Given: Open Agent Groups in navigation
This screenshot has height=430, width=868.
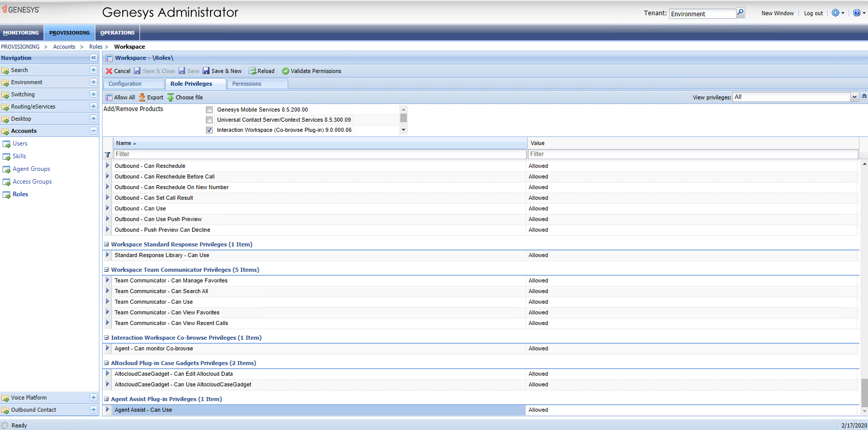Looking at the screenshot, I should coord(31,169).
